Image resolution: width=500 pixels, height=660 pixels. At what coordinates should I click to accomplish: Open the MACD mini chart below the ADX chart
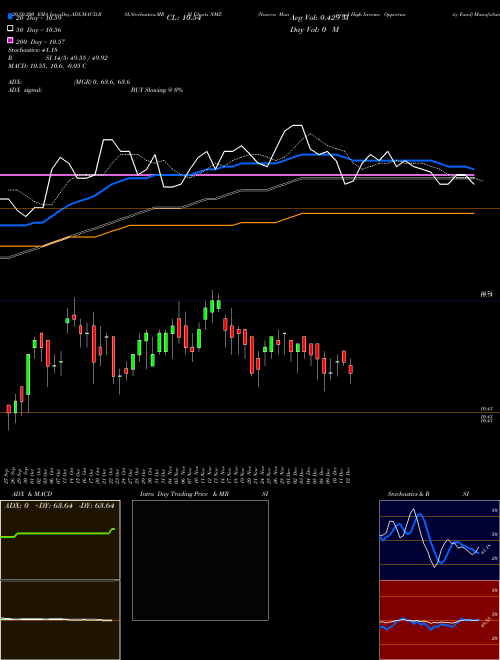[x=60, y=620]
